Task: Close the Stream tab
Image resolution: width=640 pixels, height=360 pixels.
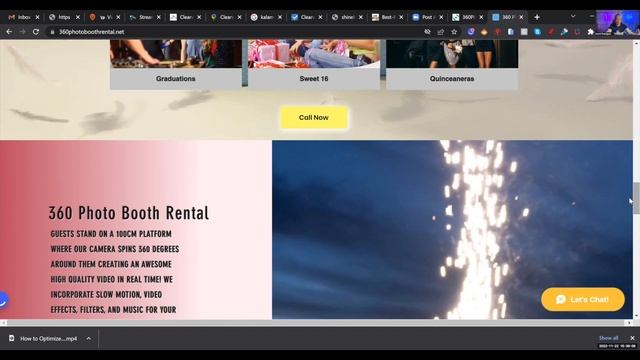Action: [158, 17]
